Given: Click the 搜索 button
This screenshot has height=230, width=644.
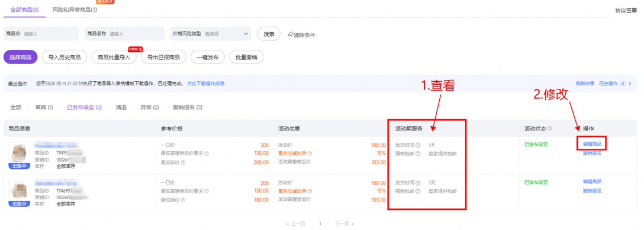Looking at the screenshot, I should [x=269, y=34].
